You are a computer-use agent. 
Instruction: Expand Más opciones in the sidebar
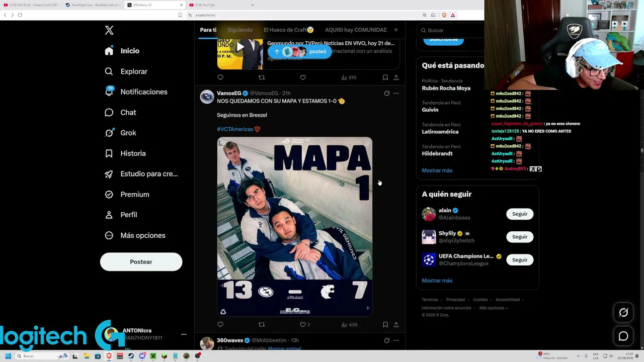coord(135,235)
